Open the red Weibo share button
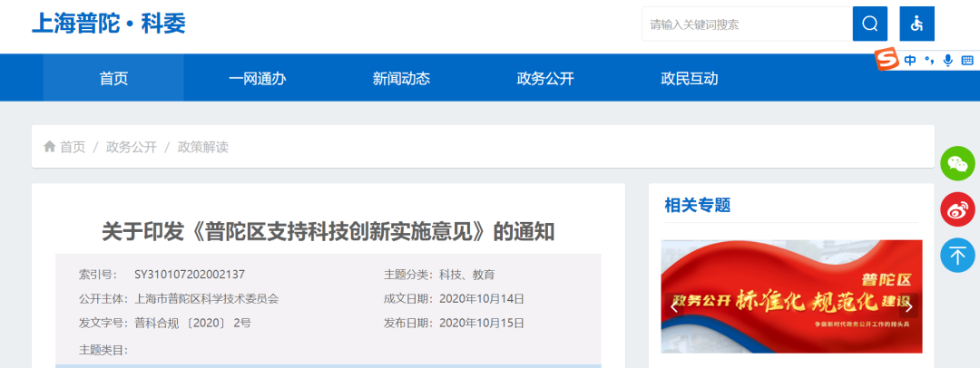Viewport: 980px width, 368px height. coord(957,209)
